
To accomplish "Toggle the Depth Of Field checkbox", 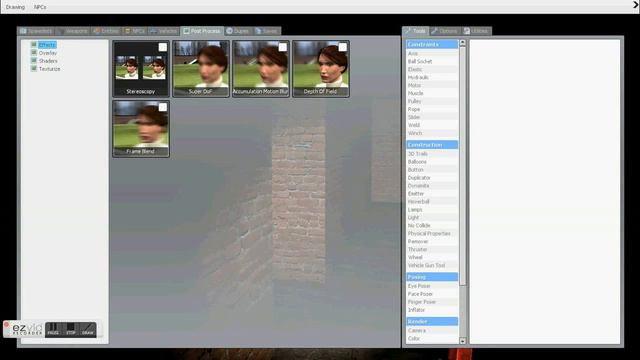I will pyautogui.click(x=342, y=47).
